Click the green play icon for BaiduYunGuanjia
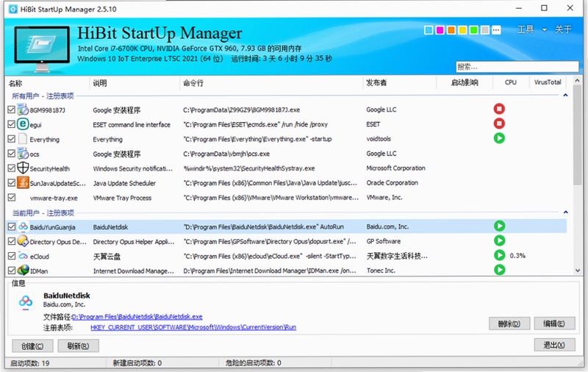 pyautogui.click(x=499, y=226)
